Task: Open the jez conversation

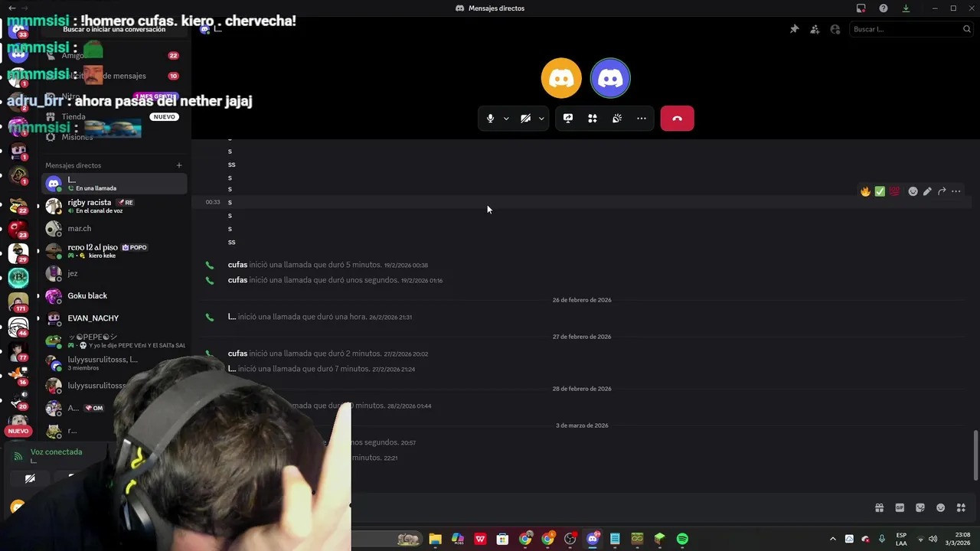Action: pyautogui.click(x=114, y=273)
